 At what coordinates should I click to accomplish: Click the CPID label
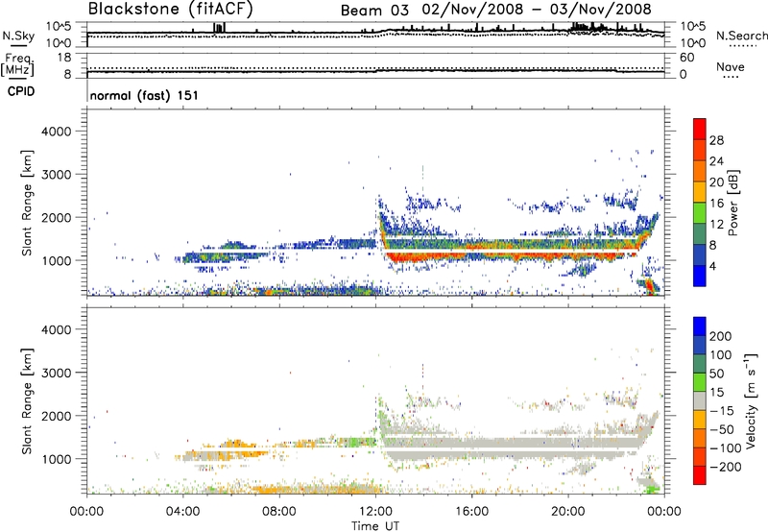coord(20,91)
